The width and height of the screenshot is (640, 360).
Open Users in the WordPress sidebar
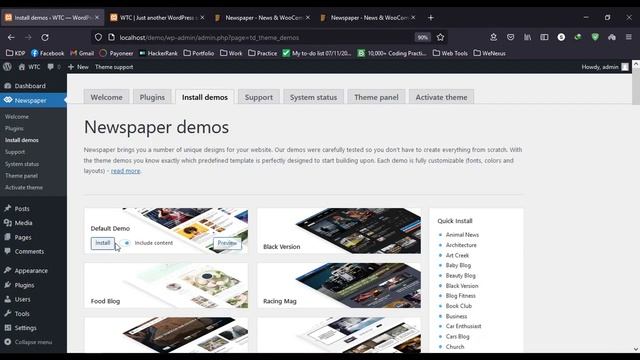pyautogui.click(x=22, y=299)
